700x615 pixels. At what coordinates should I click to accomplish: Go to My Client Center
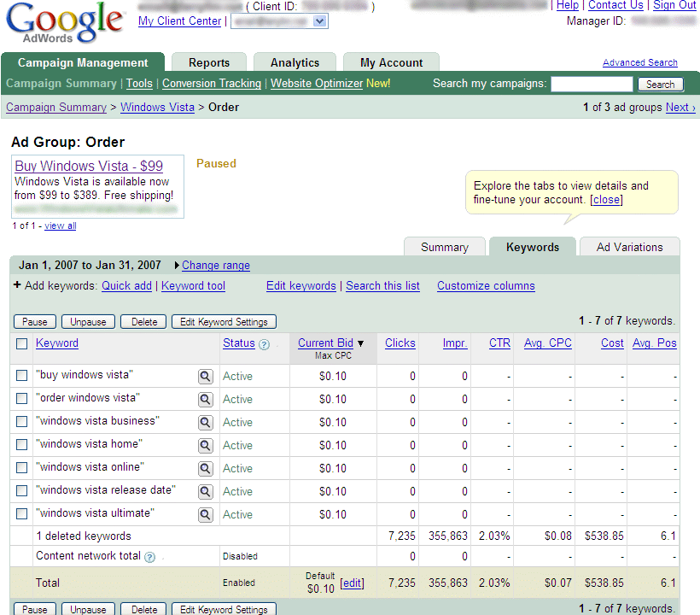pos(179,21)
